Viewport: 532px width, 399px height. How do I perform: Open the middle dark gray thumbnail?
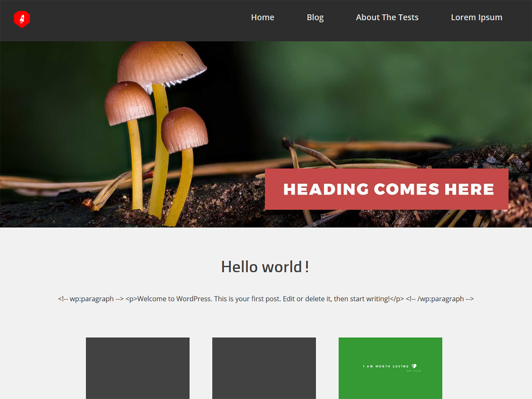coord(264,368)
